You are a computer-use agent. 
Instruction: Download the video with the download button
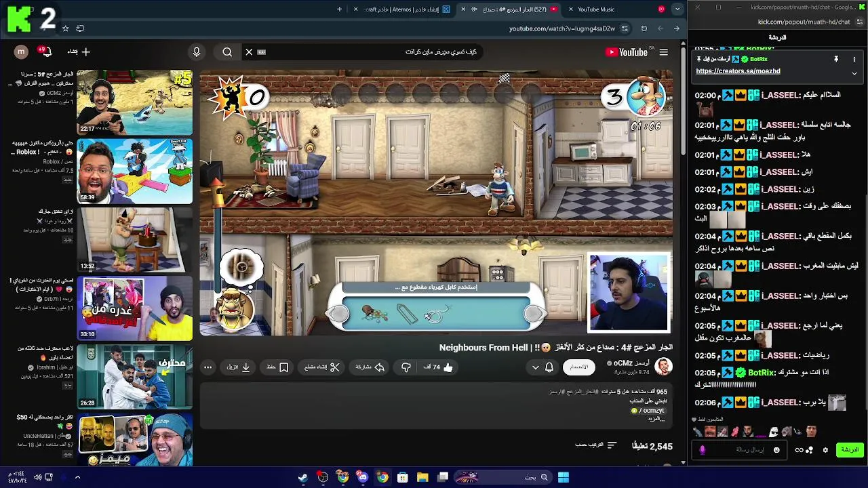[239, 367]
